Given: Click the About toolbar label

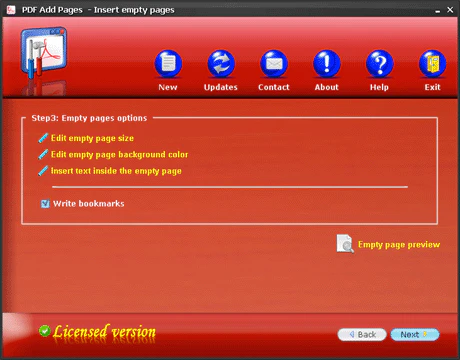Looking at the screenshot, I should tap(327, 87).
